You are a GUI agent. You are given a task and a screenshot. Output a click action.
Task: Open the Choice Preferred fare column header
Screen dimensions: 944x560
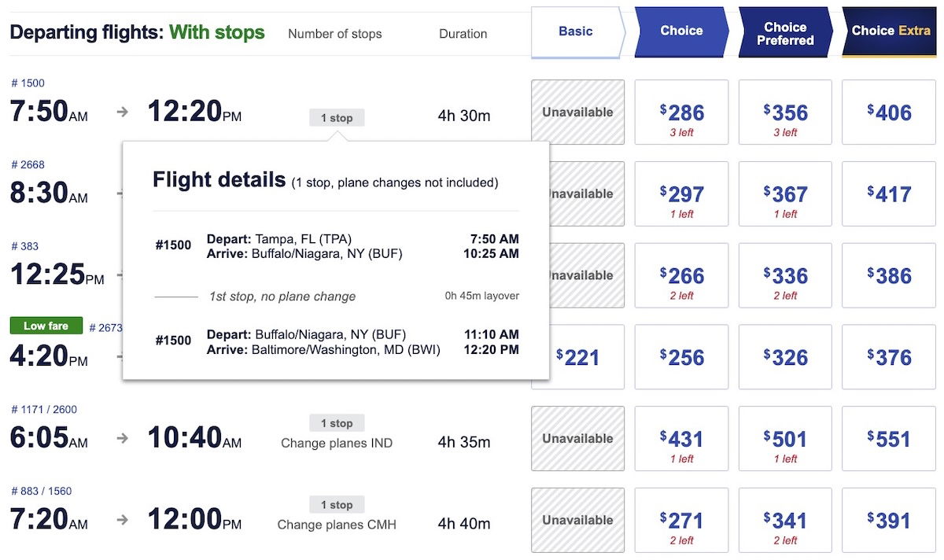[x=785, y=32]
